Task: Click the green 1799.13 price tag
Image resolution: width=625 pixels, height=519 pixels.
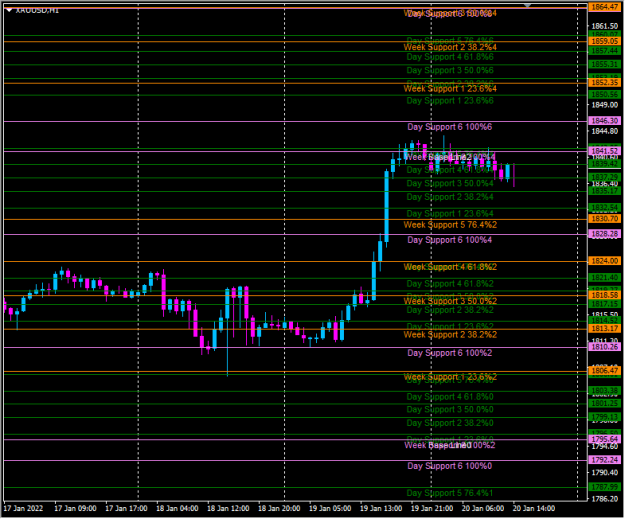Action: click(605, 417)
